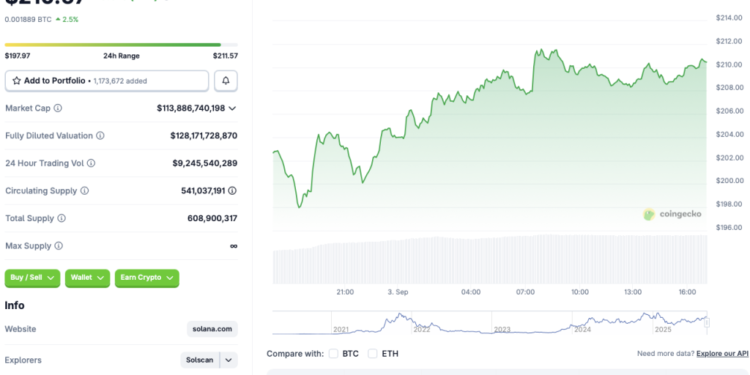Click the $128,171,728,870 valuation value
The height and width of the screenshot is (375, 750).
pos(204,136)
